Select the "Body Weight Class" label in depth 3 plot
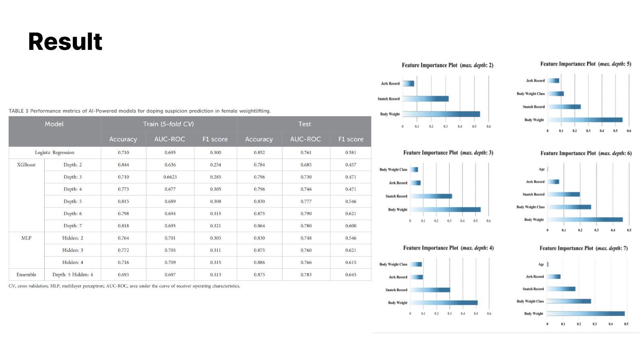 (393, 170)
